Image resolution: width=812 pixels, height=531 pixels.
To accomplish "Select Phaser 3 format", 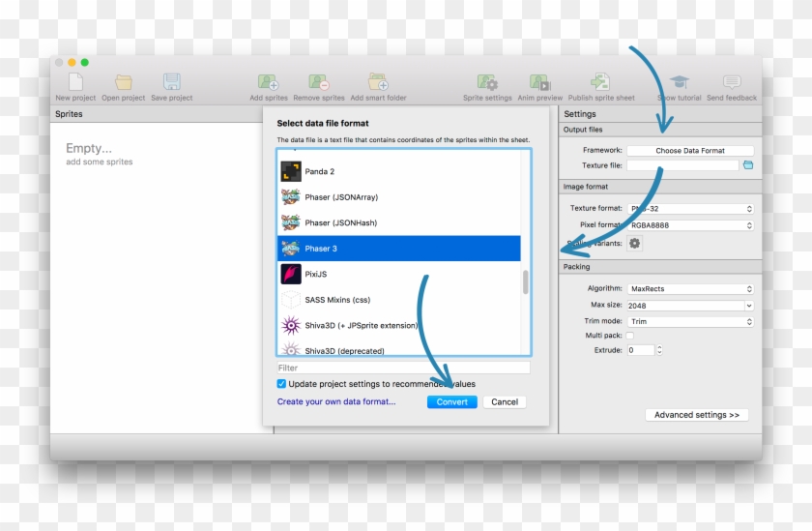I will tap(399, 249).
